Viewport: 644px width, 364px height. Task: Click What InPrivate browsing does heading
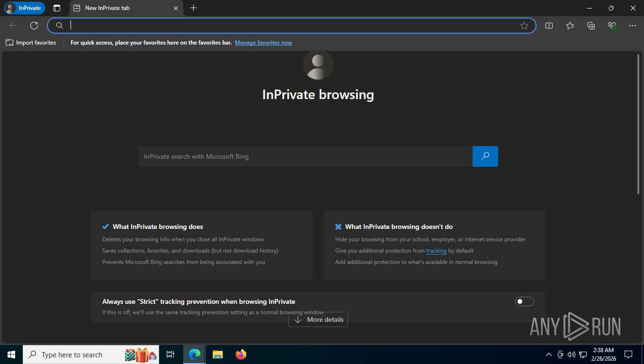pyautogui.click(x=158, y=227)
